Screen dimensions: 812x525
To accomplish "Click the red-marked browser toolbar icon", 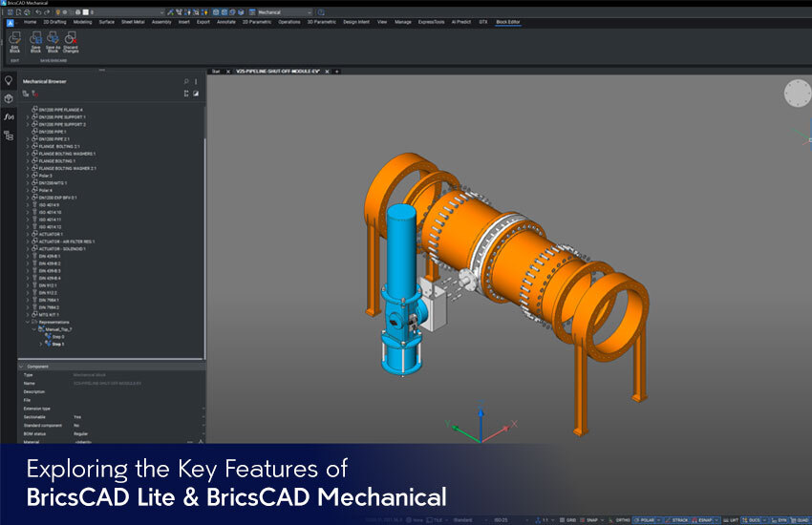I will click(34, 94).
